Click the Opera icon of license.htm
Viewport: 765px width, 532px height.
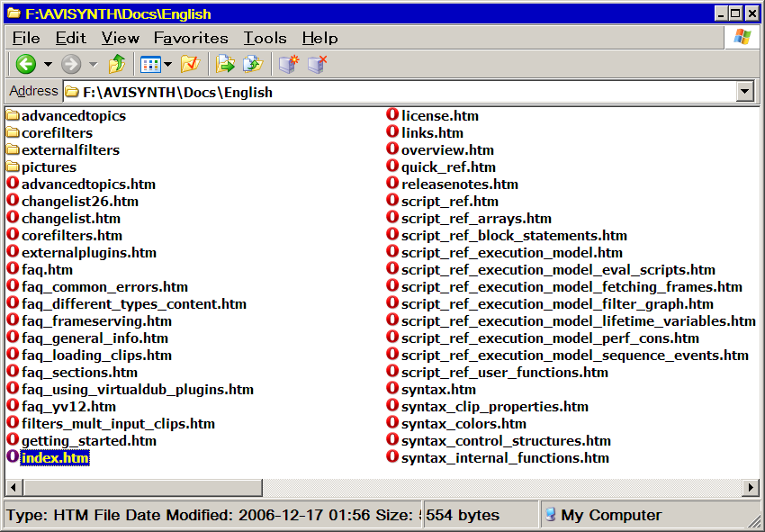[392, 114]
